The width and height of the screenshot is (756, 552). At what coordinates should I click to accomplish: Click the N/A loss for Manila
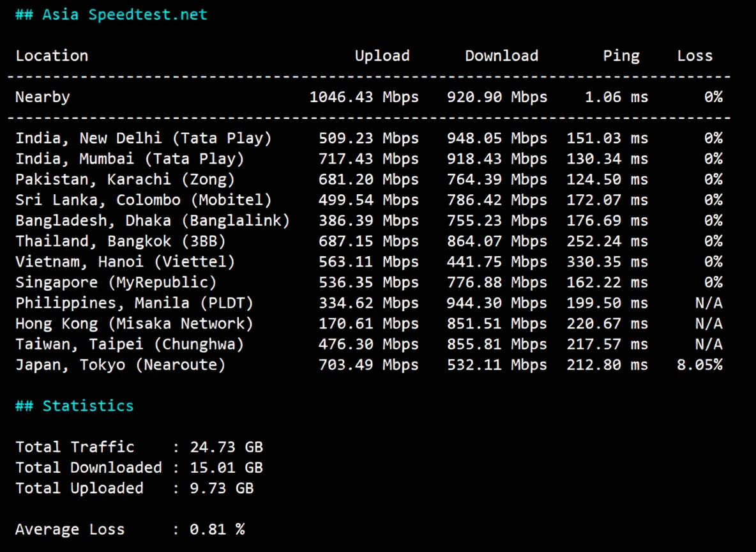point(709,303)
